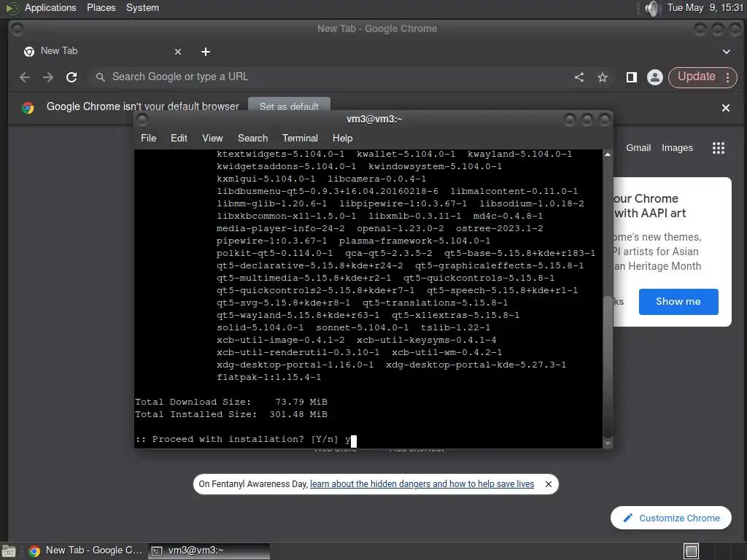The image size is (747, 560).
Task: Click the volume speaker icon
Action: tap(651, 8)
